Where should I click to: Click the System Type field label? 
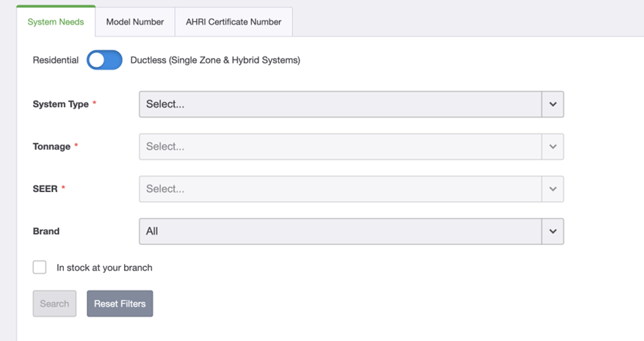(61, 104)
